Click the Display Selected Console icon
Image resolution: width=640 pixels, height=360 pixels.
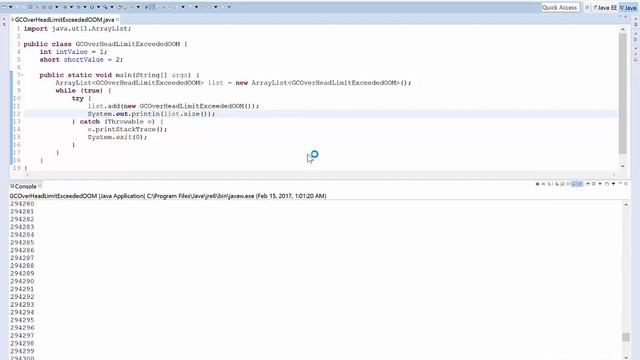pos(594,184)
